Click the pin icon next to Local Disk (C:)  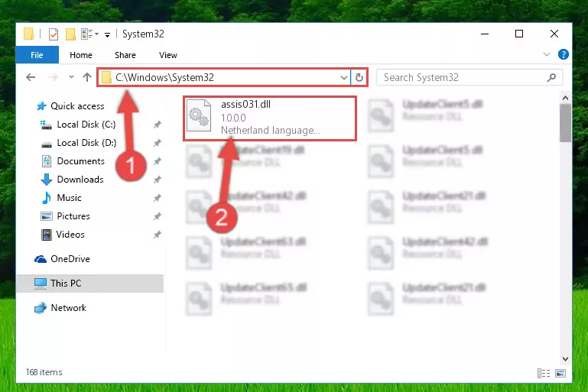click(157, 125)
